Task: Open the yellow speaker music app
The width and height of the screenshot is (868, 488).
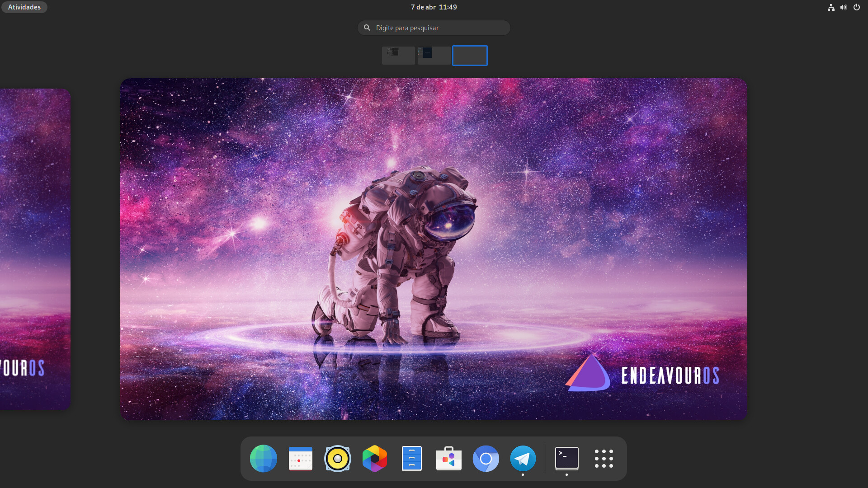Action: click(x=338, y=459)
